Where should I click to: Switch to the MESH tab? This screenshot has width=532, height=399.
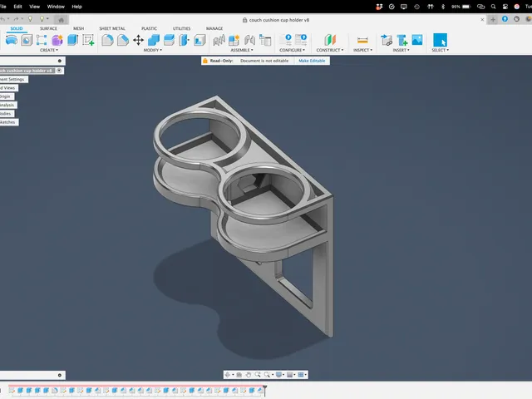pyautogui.click(x=79, y=28)
